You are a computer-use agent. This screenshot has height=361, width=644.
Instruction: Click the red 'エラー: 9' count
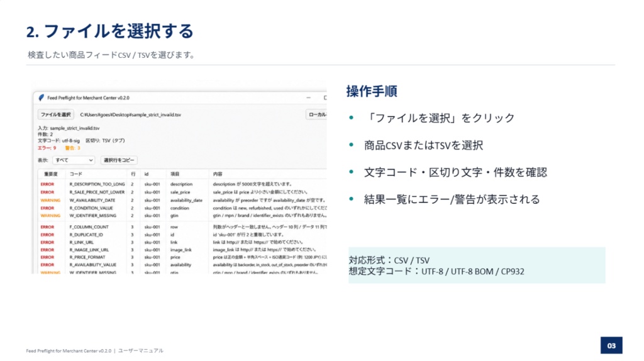point(47,148)
